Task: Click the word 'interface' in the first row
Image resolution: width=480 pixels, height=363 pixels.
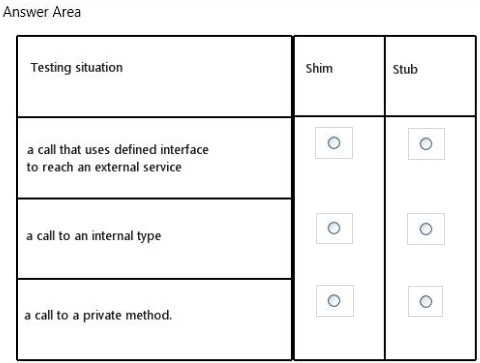Action: pyautogui.click(x=184, y=149)
